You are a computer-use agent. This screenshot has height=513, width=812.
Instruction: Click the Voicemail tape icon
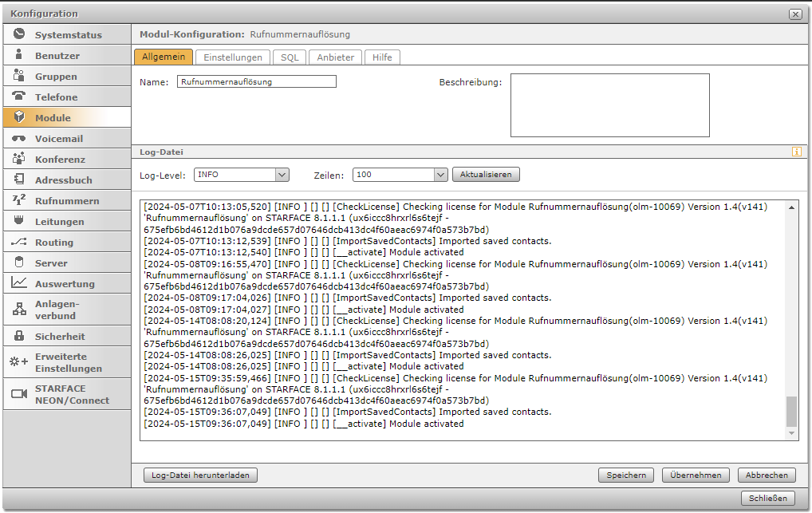(19, 138)
